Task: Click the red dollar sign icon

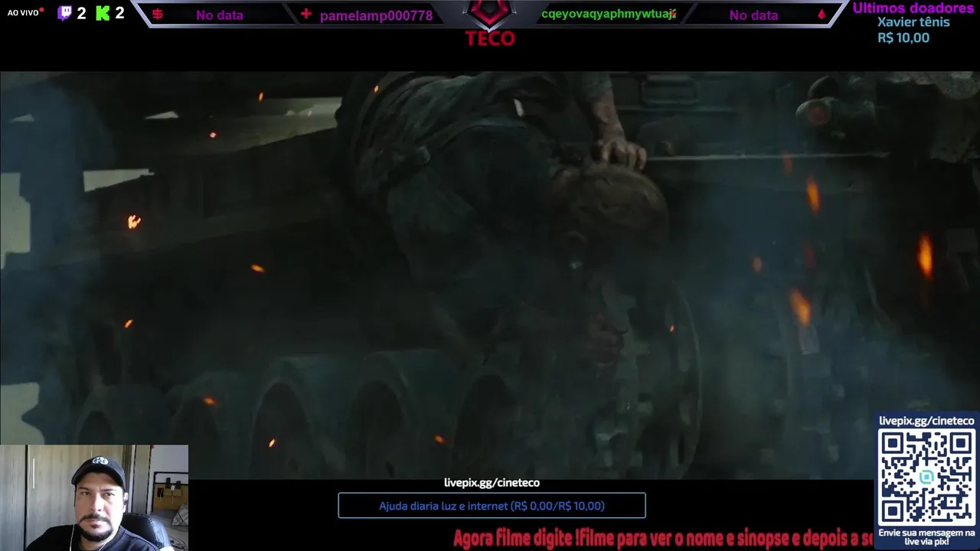Action: tap(158, 15)
